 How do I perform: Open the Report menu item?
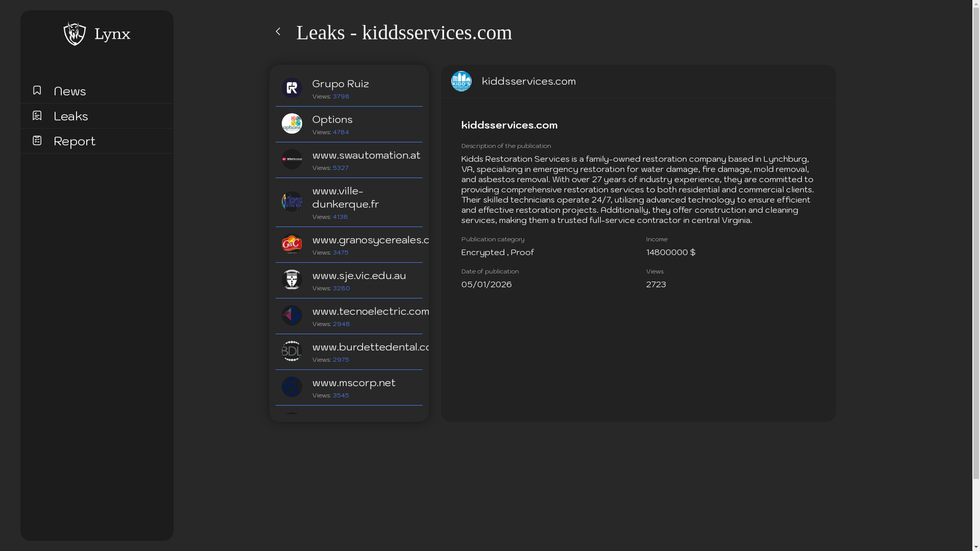[x=75, y=141]
